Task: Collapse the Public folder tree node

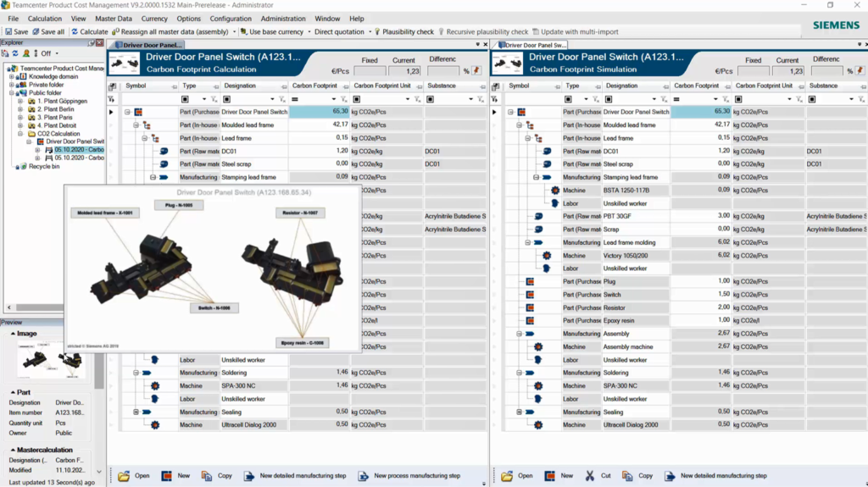Action: point(12,93)
